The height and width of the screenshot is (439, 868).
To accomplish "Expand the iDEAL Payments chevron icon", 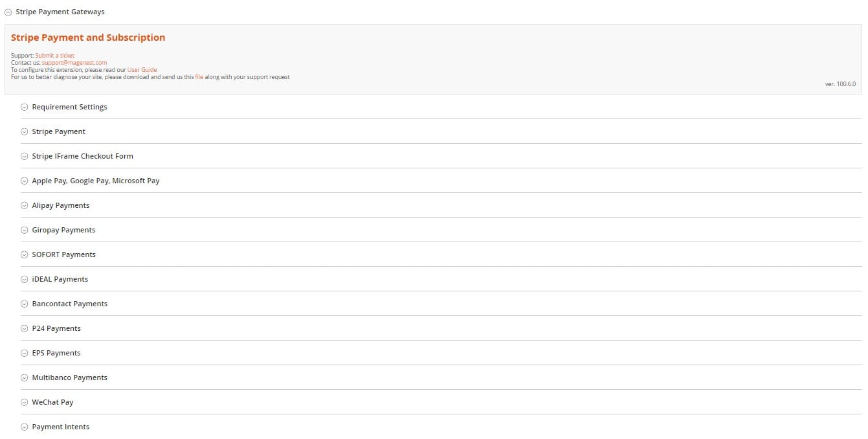I will click(25, 280).
